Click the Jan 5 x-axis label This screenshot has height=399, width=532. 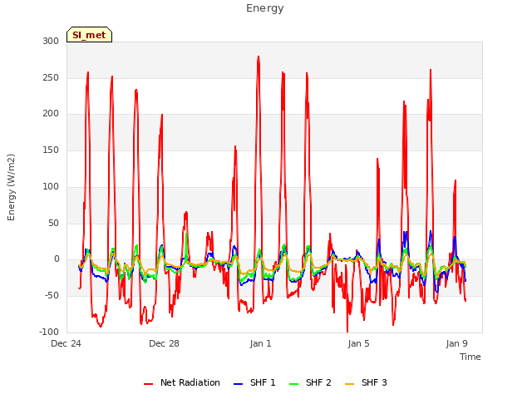coord(358,343)
